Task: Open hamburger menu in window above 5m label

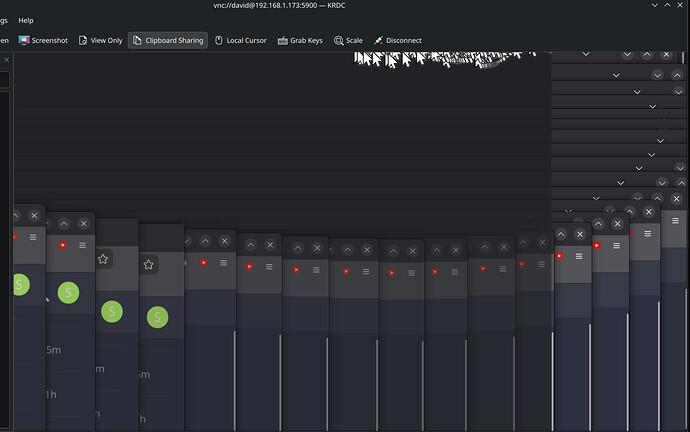Action: [x=82, y=245]
